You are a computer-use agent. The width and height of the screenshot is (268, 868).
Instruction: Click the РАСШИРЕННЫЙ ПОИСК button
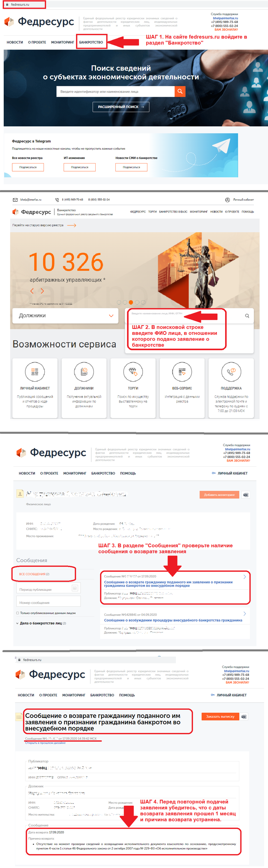[x=121, y=107]
